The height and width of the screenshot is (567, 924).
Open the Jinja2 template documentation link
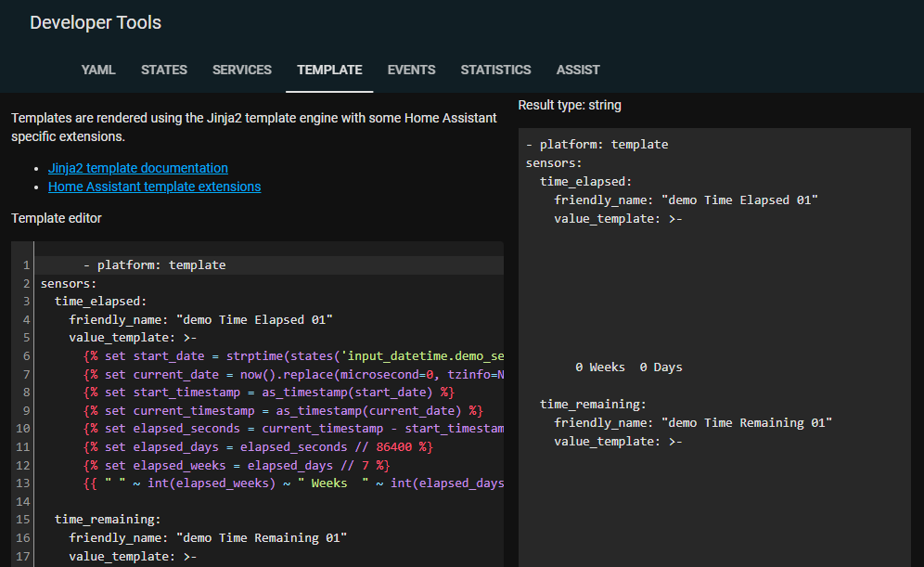137,168
